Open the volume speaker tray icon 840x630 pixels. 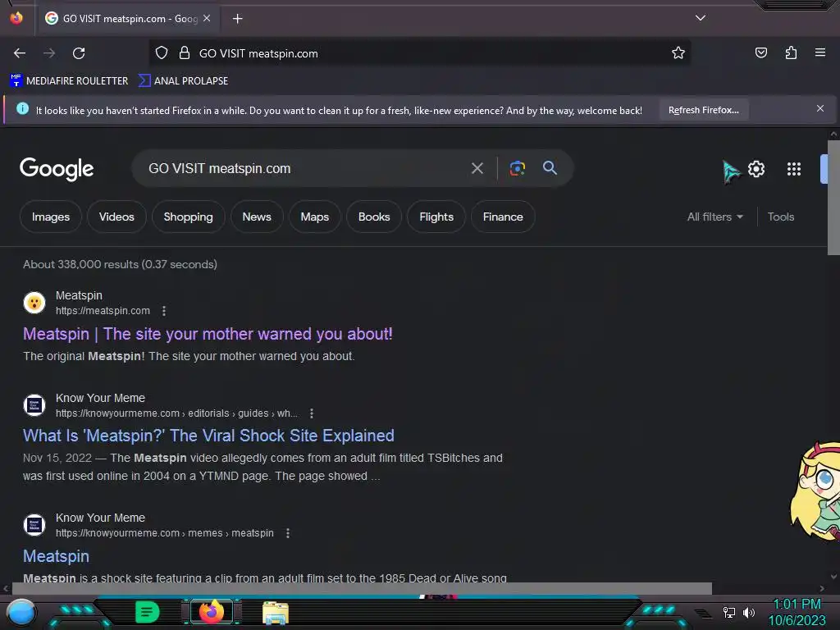[x=749, y=612]
